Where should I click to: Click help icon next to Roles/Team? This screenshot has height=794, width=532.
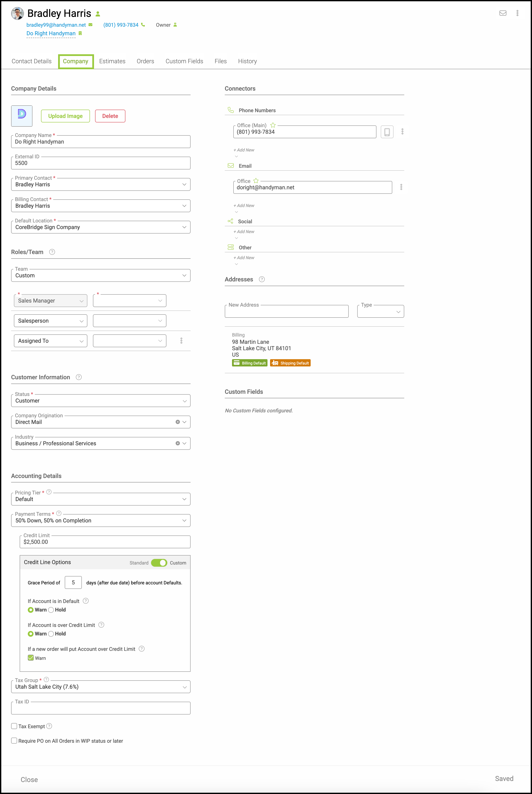tap(52, 252)
